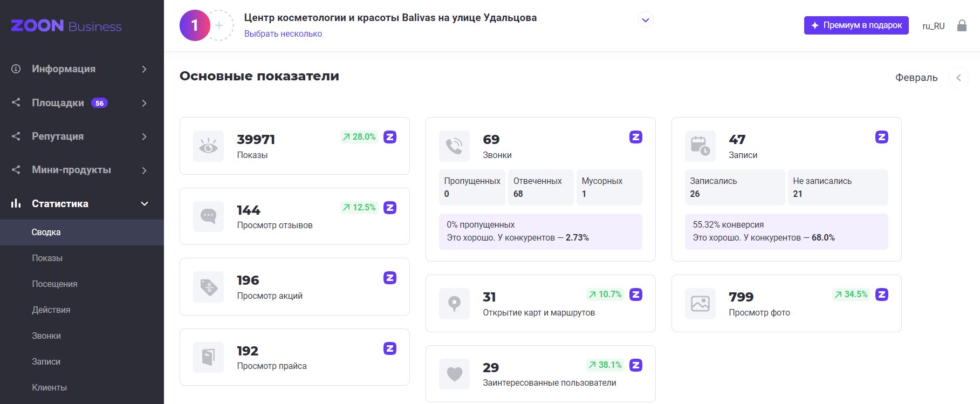Expand the Мини-продукты menu chevron

[x=144, y=170]
